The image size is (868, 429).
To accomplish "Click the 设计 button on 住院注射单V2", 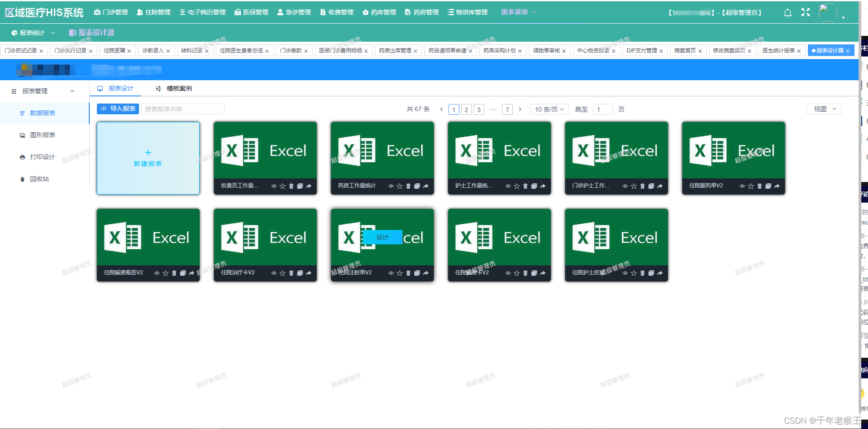I will click(382, 237).
